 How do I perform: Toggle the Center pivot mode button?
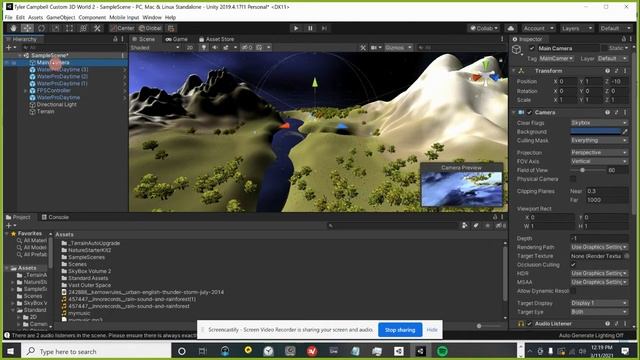tap(122, 28)
